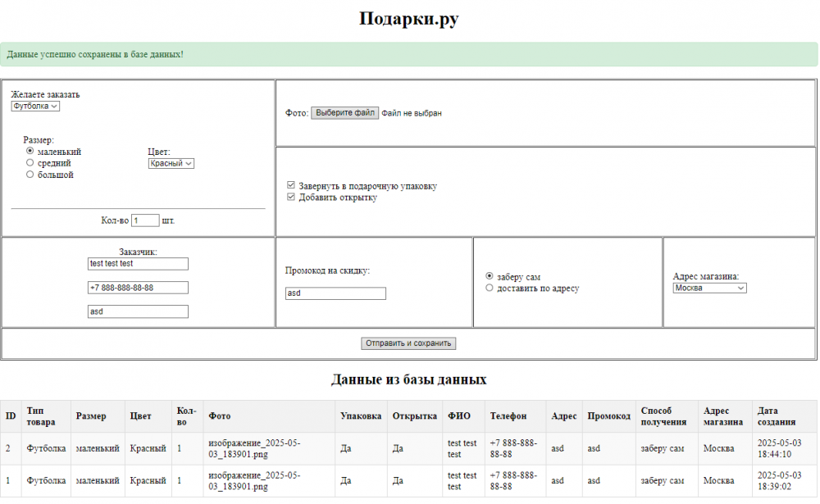Choose the доставить по адресу radio option
Screen dimensions: 820x504
click(x=490, y=288)
